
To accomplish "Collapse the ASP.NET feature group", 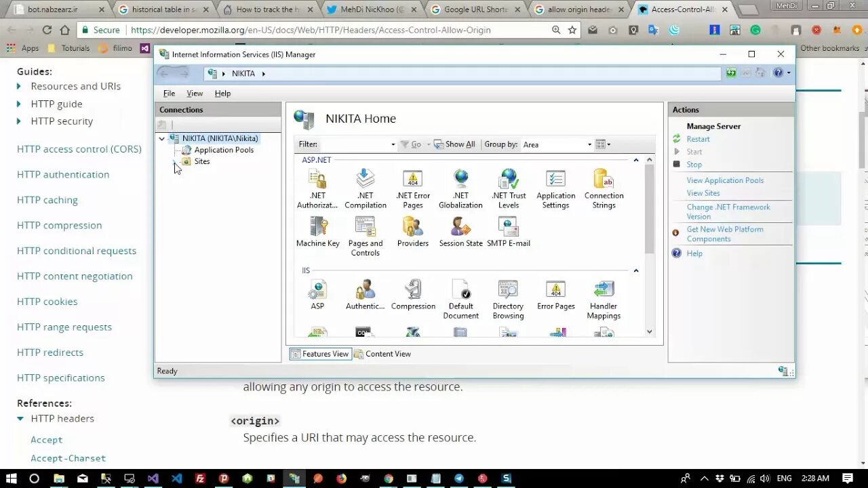I will [x=635, y=160].
